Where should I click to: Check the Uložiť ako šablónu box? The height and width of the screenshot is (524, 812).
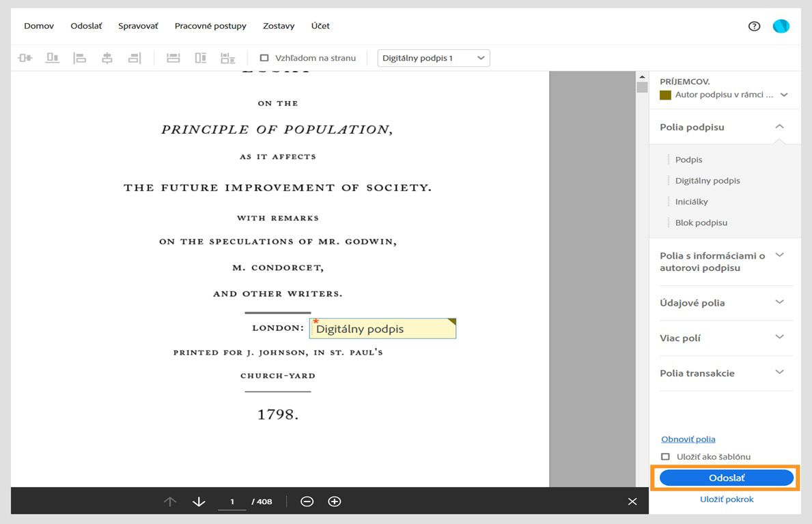point(665,456)
